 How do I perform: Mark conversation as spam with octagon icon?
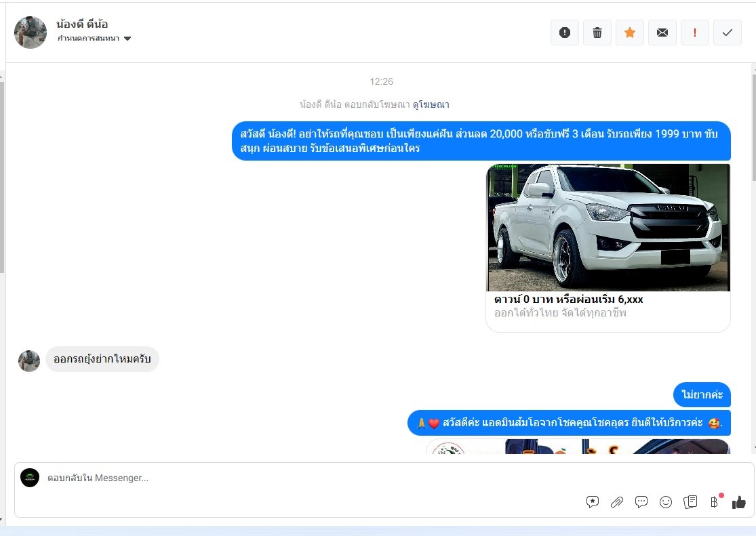click(x=565, y=33)
